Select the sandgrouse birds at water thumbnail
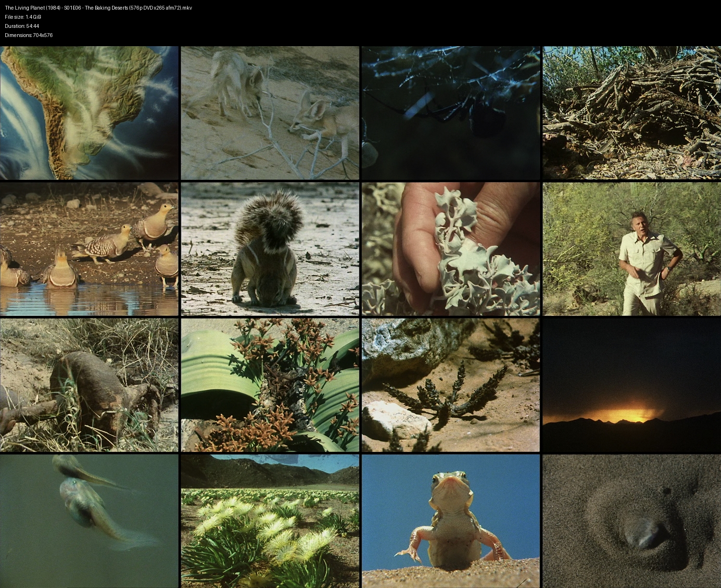 [89, 249]
